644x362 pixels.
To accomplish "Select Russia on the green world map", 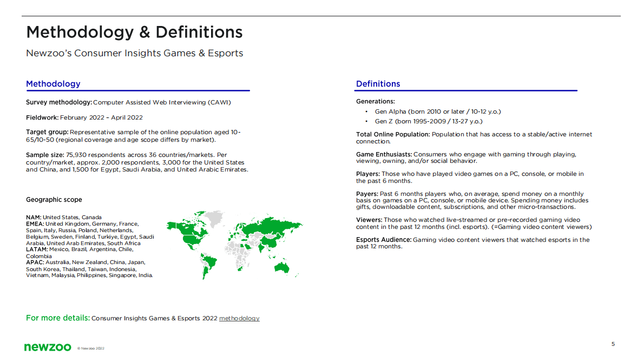I will click(x=271, y=223).
